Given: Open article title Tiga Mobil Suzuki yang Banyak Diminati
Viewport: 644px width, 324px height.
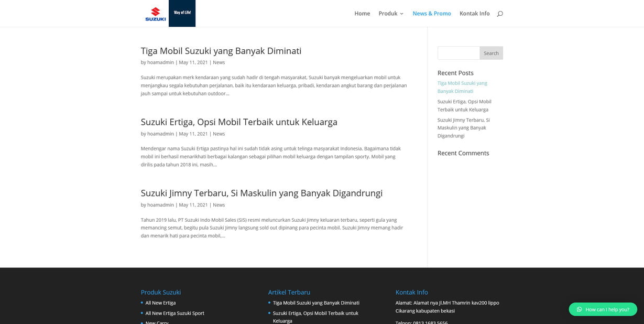Looking at the screenshot, I should click(221, 51).
